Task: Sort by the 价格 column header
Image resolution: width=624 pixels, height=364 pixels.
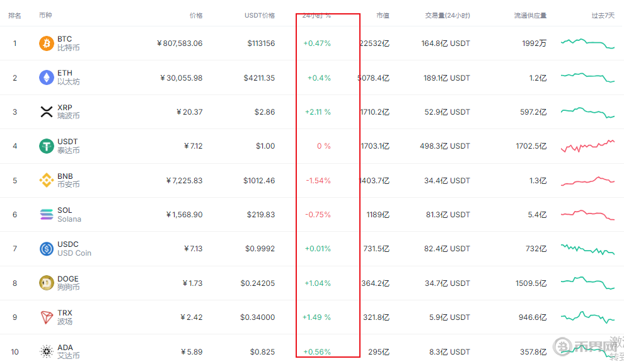Action: pos(195,16)
